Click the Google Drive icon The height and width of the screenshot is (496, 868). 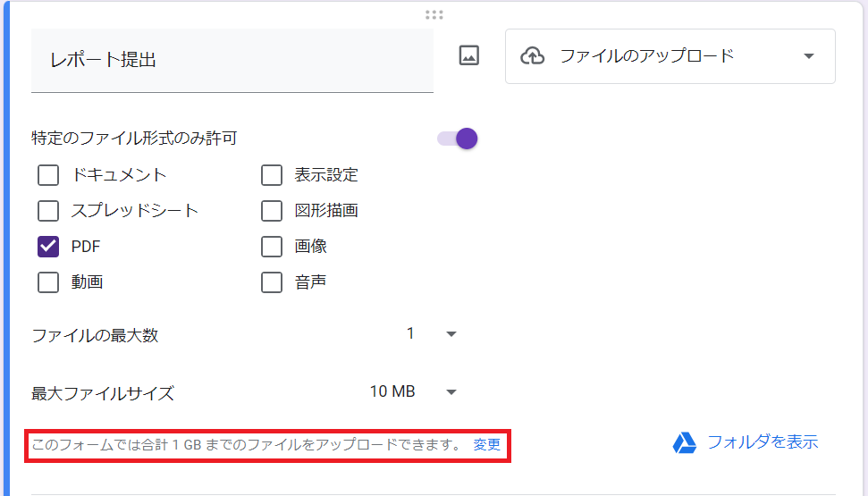click(x=685, y=442)
